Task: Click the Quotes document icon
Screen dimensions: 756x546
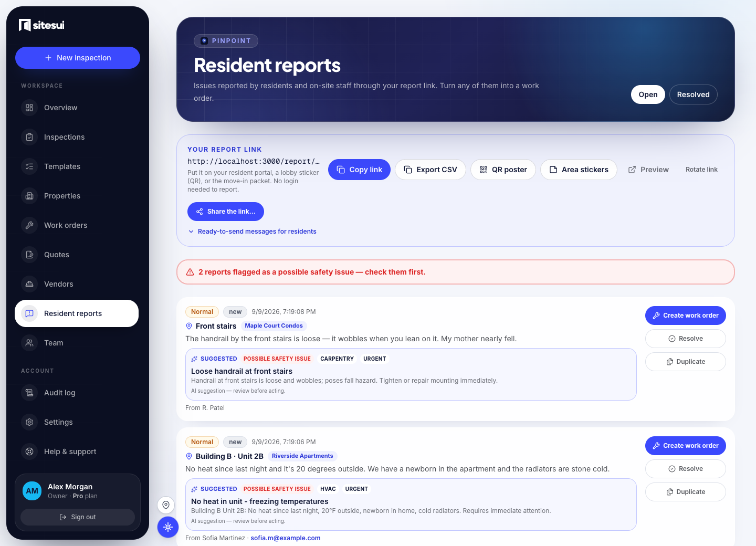Action: 29,255
